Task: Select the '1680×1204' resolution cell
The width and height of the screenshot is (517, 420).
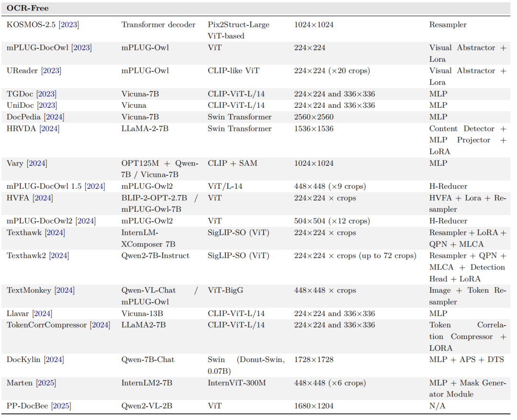Action: tap(314, 406)
